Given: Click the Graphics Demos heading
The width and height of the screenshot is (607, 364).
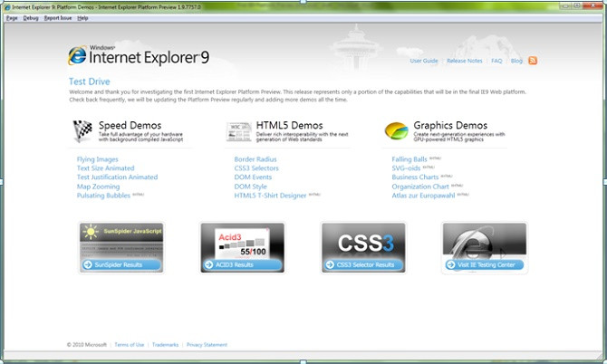Looking at the screenshot, I should tap(450, 125).
